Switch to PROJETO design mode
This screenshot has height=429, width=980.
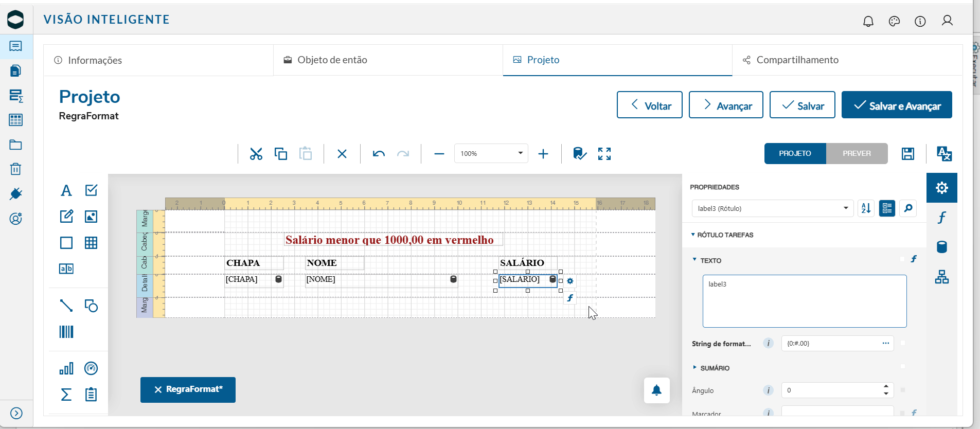pos(795,153)
